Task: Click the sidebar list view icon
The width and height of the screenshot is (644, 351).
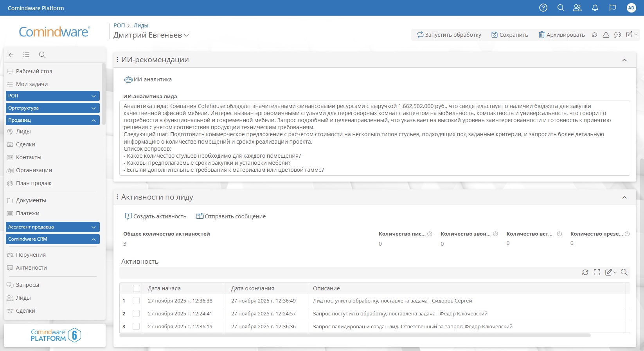Action: pyautogui.click(x=26, y=55)
